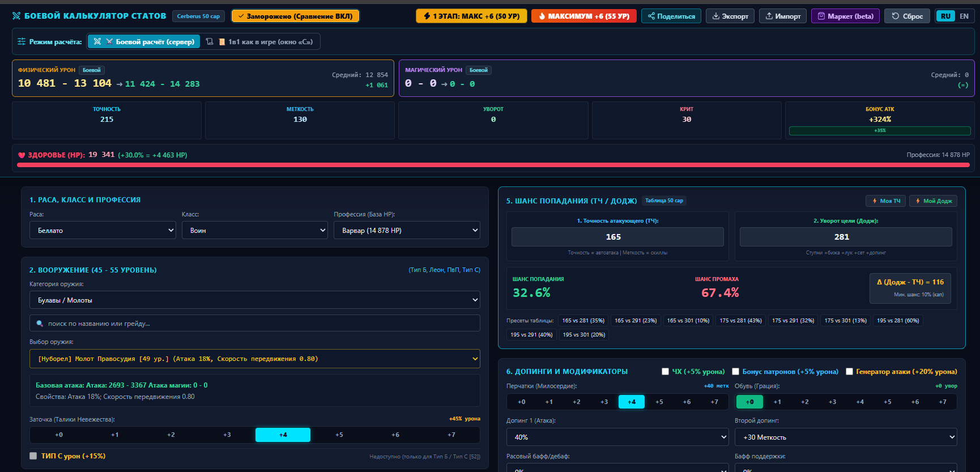This screenshot has height=472, width=980.
Task: Open the Класс dropdown showing Воин
Action: [254, 230]
